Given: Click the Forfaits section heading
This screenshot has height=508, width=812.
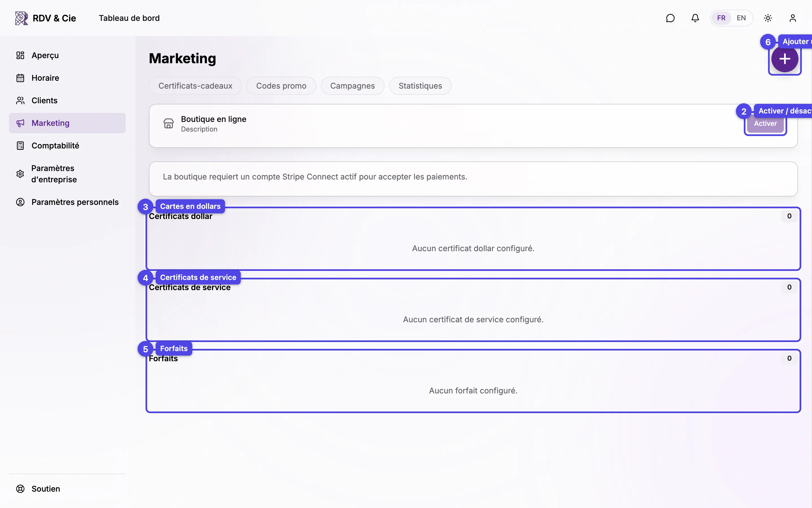Looking at the screenshot, I should coord(164,358).
